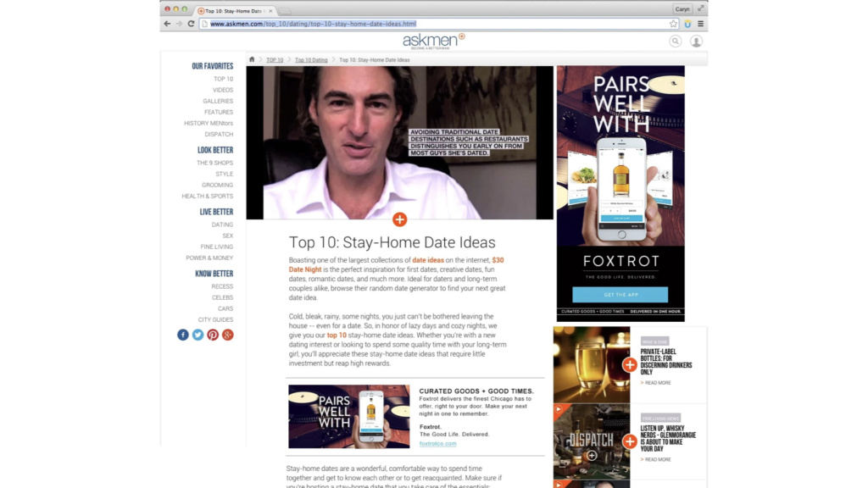Image resolution: width=868 pixels, height=488 pixels.
Task: Click the Google Plus share icon
Action: pos(227,335)
